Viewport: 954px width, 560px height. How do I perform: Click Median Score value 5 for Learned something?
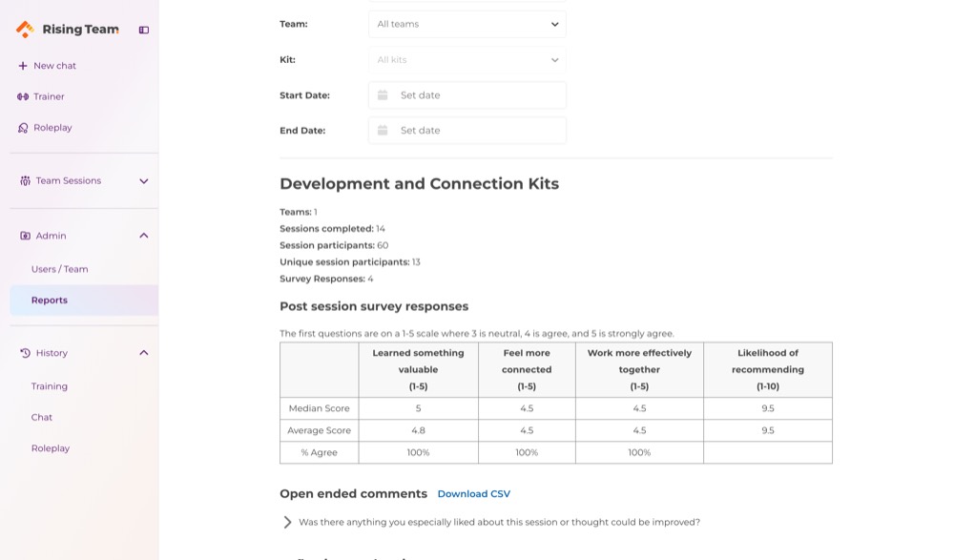(x=418, y=408)
